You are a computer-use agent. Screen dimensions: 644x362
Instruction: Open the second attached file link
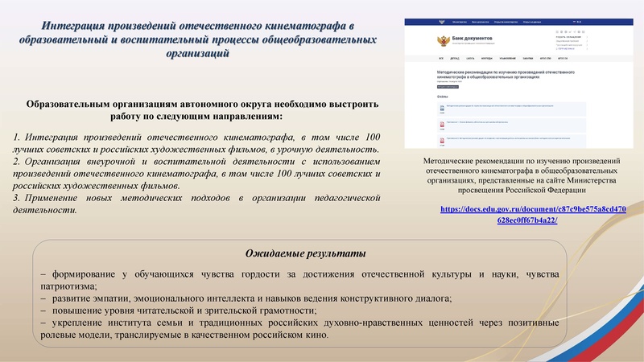(477, 122)
